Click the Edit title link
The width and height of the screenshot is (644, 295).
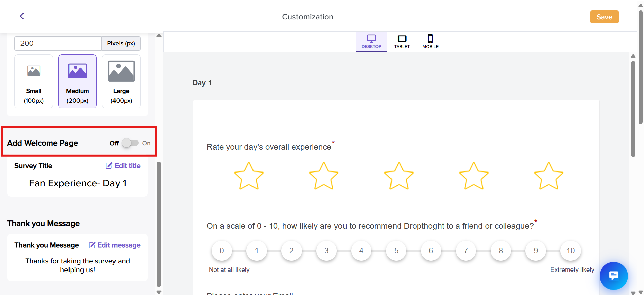click(x=123, y=166)
